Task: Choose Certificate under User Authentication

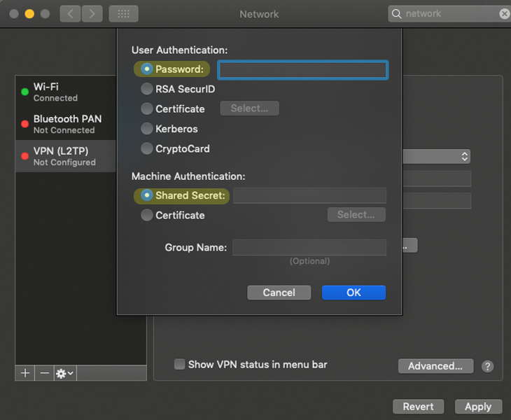Action: click(x=147, y=108)
